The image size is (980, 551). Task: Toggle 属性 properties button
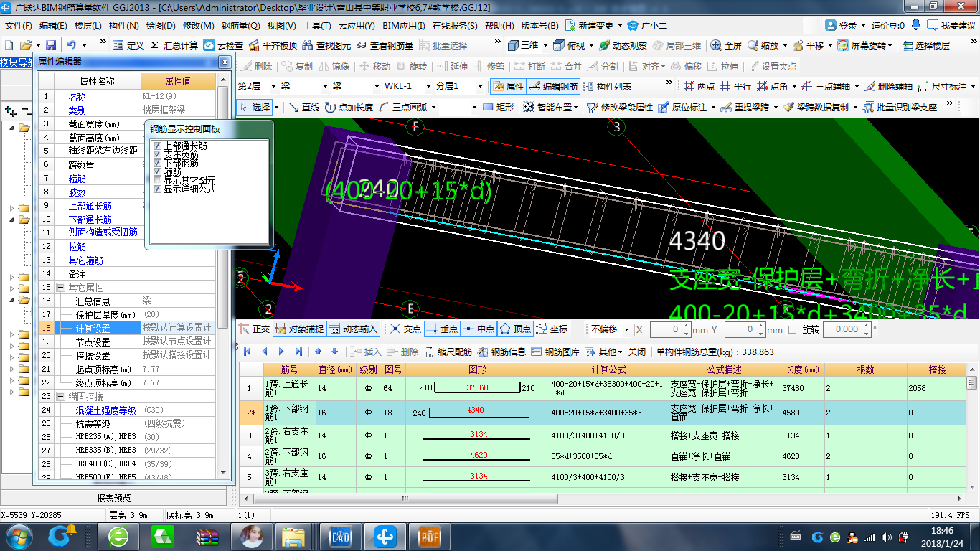[x=508, y=86]
